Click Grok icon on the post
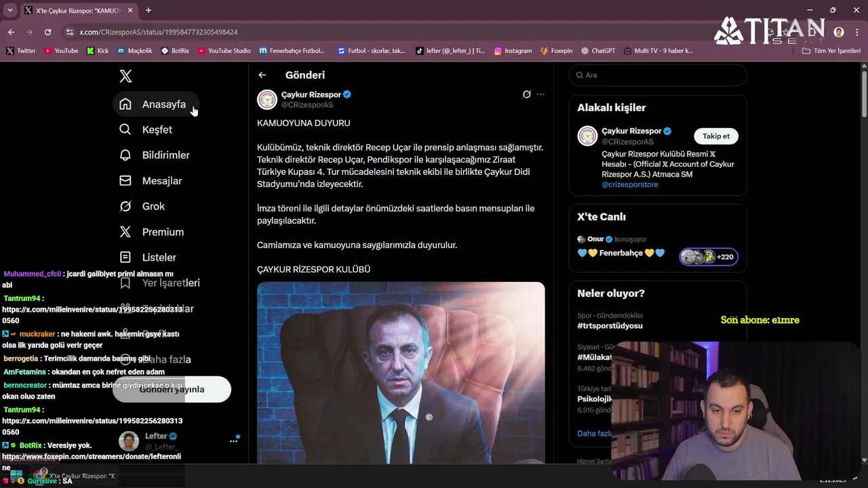The image size is (868, 488). (526, 94)
